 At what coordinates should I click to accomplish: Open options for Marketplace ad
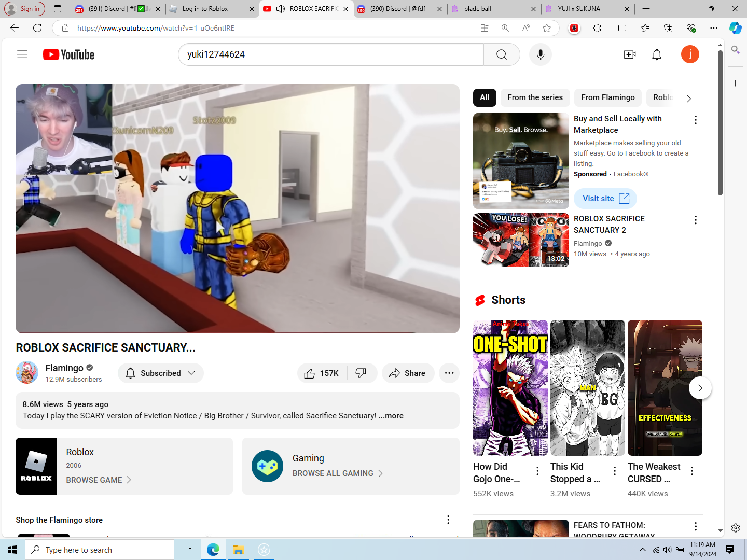pos(696,120)
